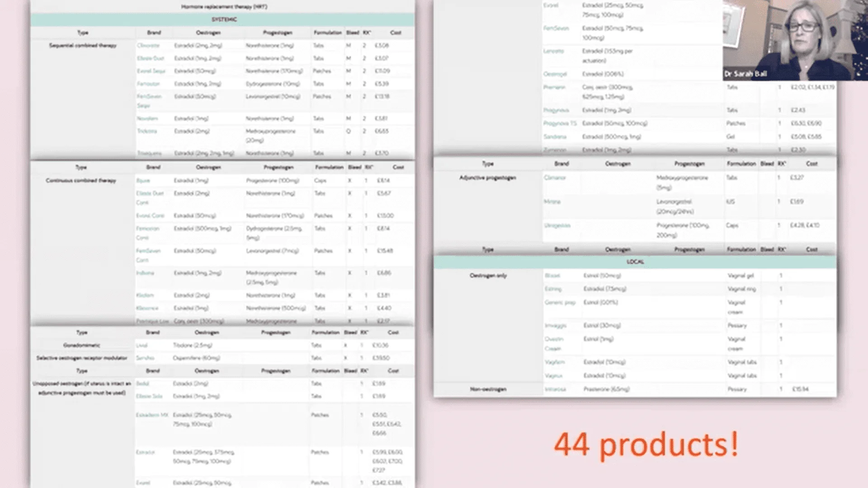Open the Tridestra brand link

(x=147, y=131)
